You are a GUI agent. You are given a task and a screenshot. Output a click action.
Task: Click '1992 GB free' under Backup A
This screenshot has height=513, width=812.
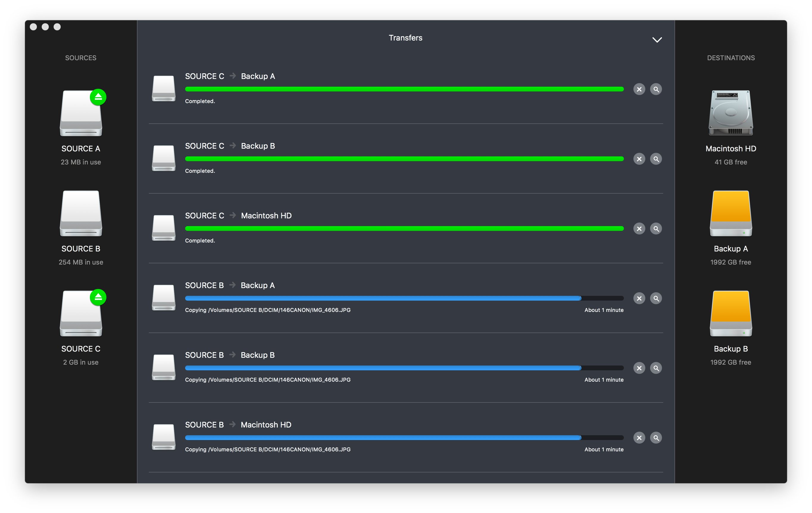731,262
